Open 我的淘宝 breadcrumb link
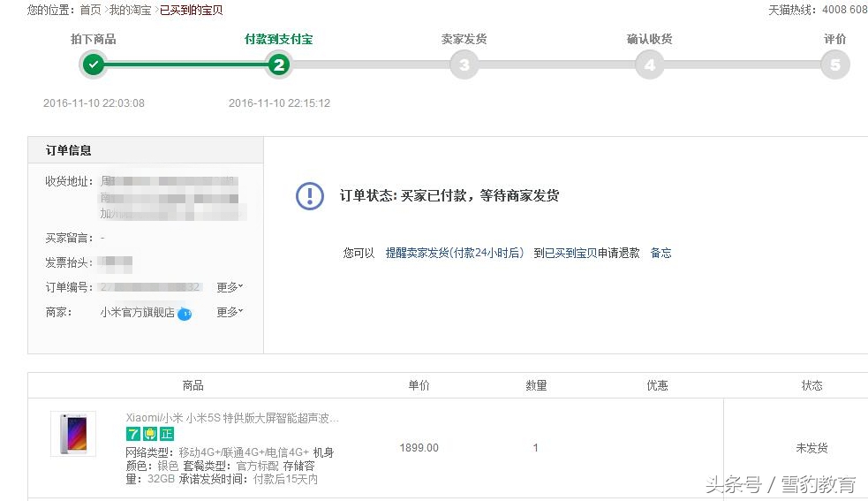868x501 pixels. [130, 10]
